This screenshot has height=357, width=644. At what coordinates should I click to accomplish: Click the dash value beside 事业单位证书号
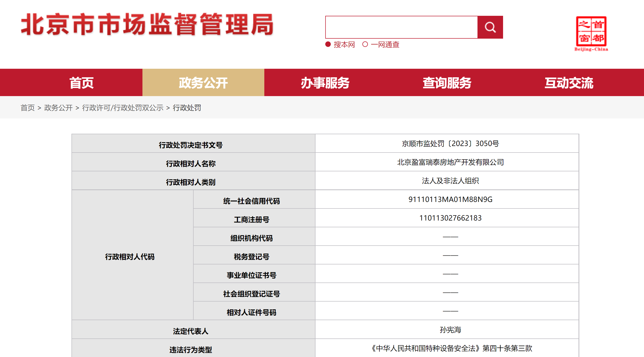click(450, 274)
